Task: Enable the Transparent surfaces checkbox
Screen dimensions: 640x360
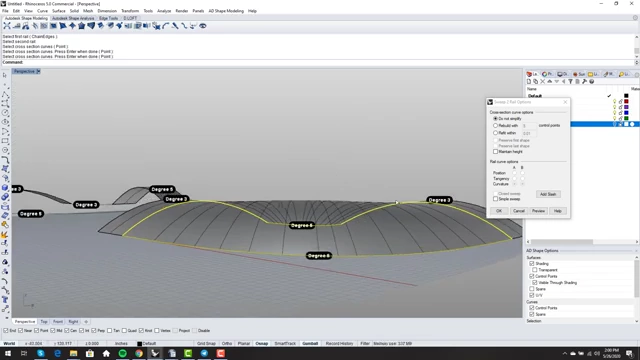Action: click(535, 270)
